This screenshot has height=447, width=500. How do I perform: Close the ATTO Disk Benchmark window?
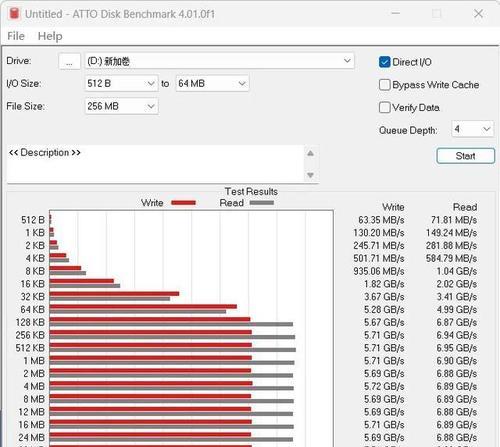pos(479,14)
